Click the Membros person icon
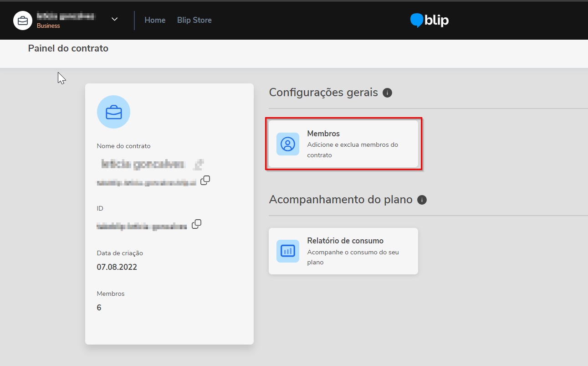588x366 pixels. point(288,144)
